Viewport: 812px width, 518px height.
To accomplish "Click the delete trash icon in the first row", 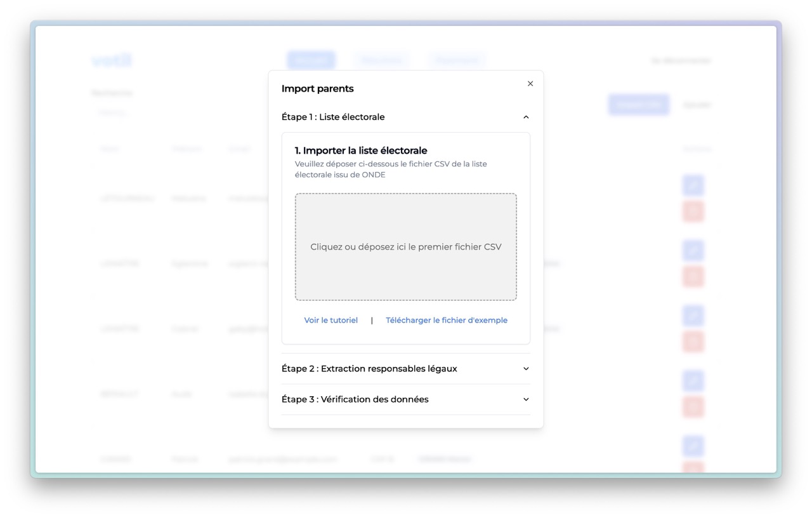I will click(693, 211).
